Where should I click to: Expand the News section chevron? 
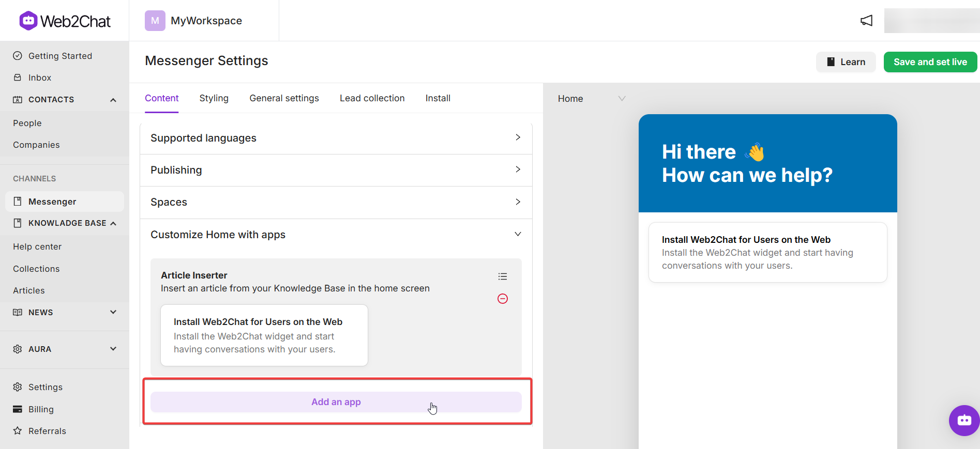point(113,312)
